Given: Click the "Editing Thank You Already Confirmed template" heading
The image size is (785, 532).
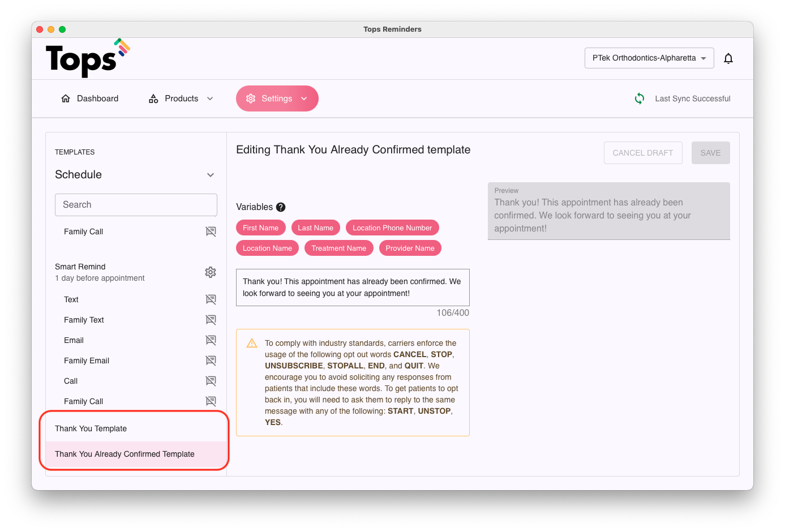Looking at the screenshot, I should (353, 149).
